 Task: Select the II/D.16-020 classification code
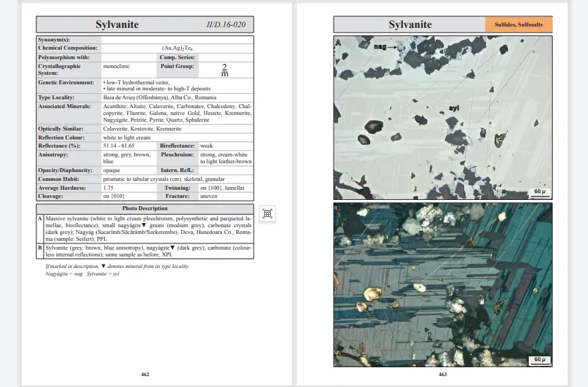pos(226,25)
